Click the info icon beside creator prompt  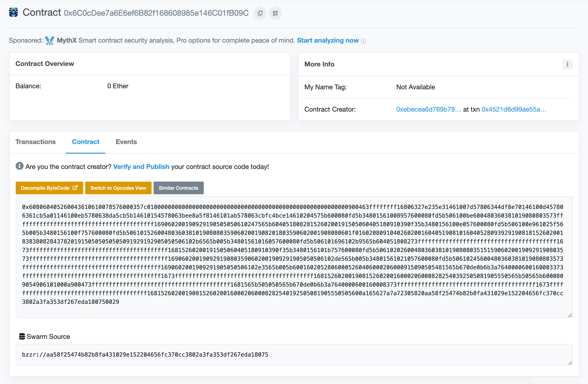pos(20,166)
